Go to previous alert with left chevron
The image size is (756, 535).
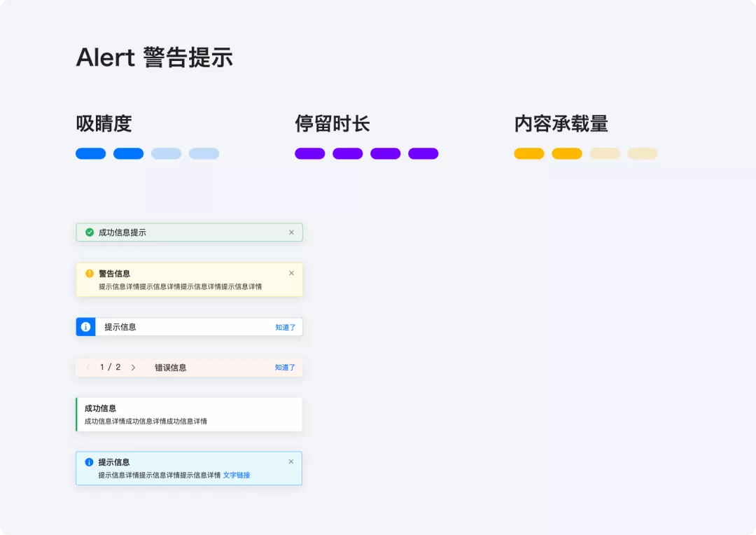click(x=87, y=368)
